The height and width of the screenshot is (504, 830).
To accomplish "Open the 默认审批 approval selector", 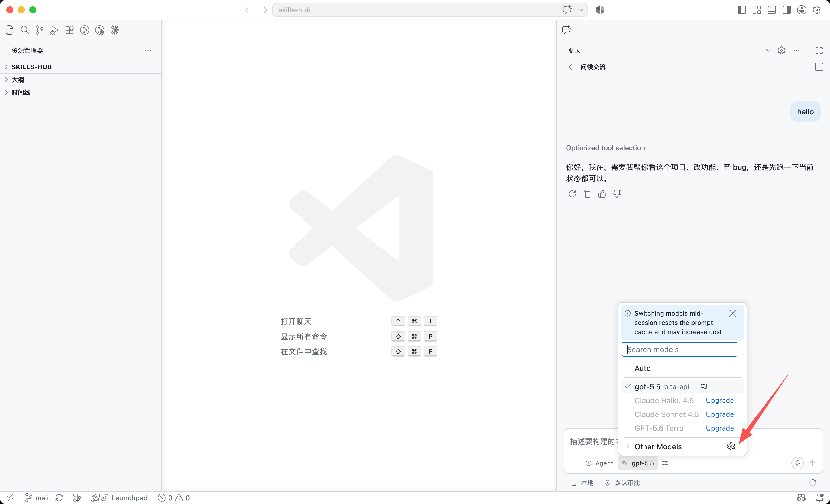I will click(622, 482).
